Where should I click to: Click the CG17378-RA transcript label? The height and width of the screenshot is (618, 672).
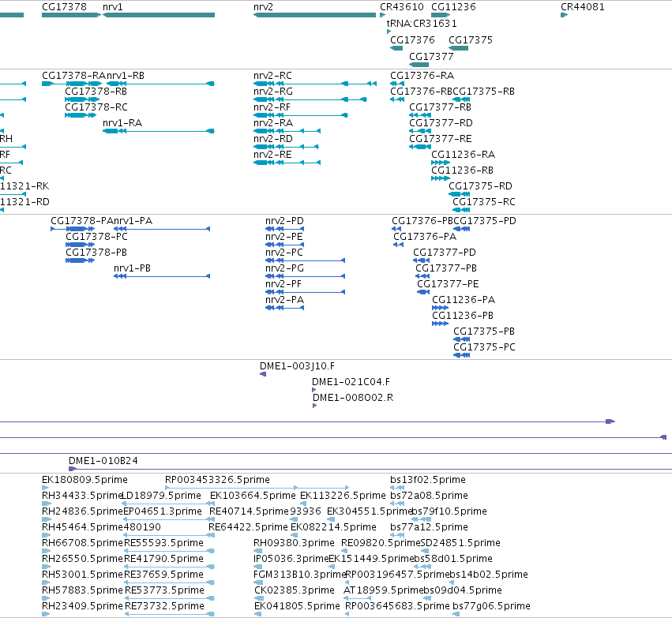click(x=73, y=76)
